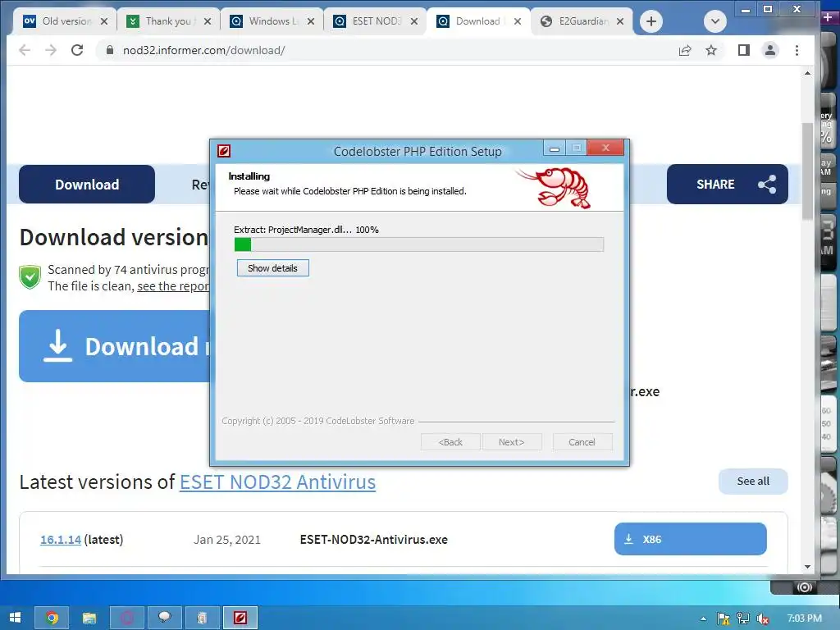
Task: Reload the nod32.informer.com page
Action: click(77, 50)
